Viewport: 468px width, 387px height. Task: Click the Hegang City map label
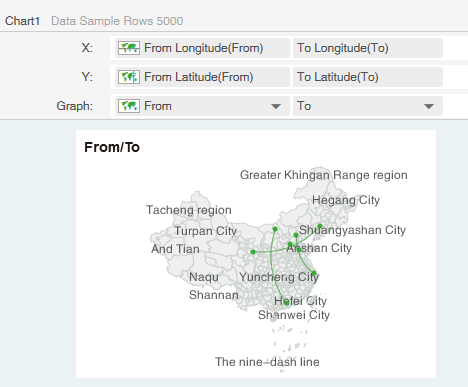[346, 200]
